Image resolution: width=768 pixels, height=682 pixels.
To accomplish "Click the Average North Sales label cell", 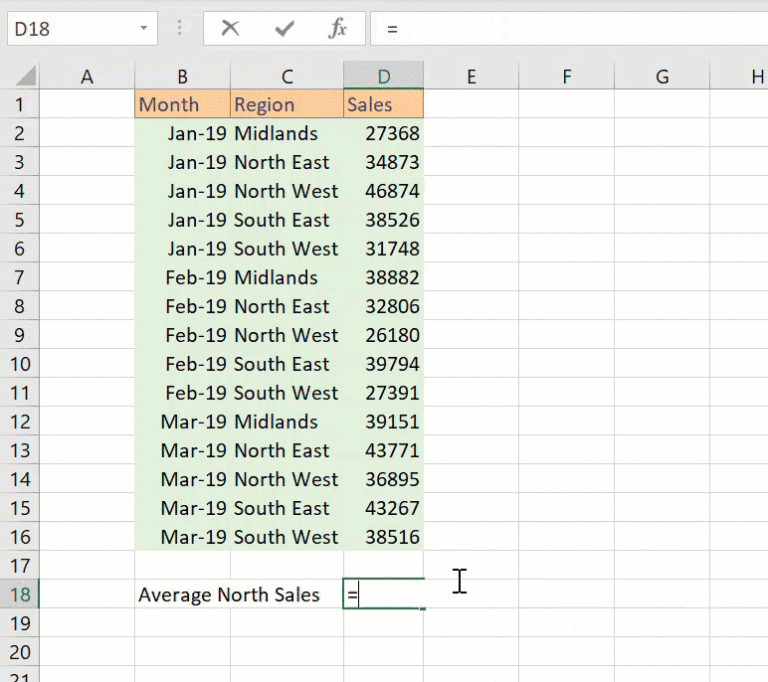I will (x=229, y=594).
